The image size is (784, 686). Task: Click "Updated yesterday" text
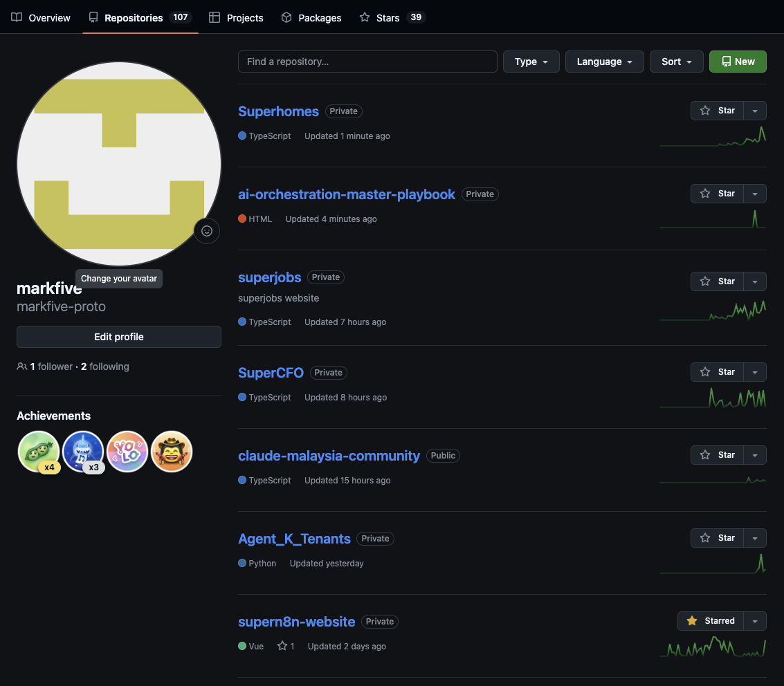point(327,563)
